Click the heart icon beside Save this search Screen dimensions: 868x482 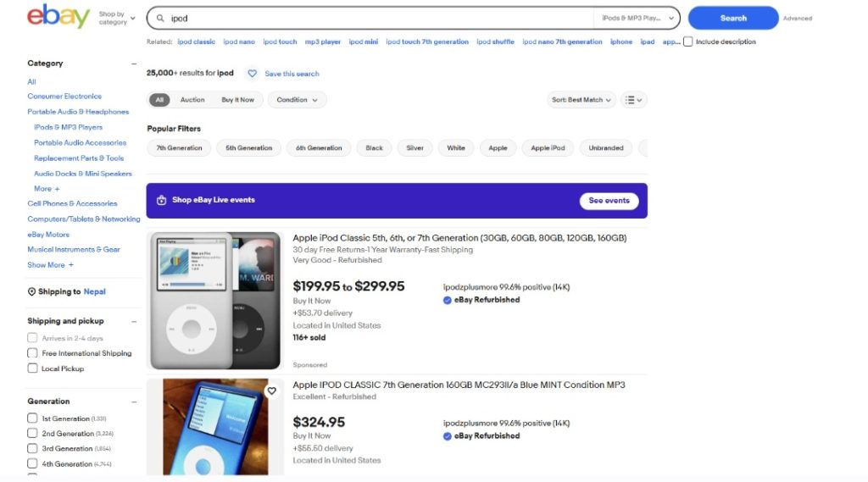[252, 74]
